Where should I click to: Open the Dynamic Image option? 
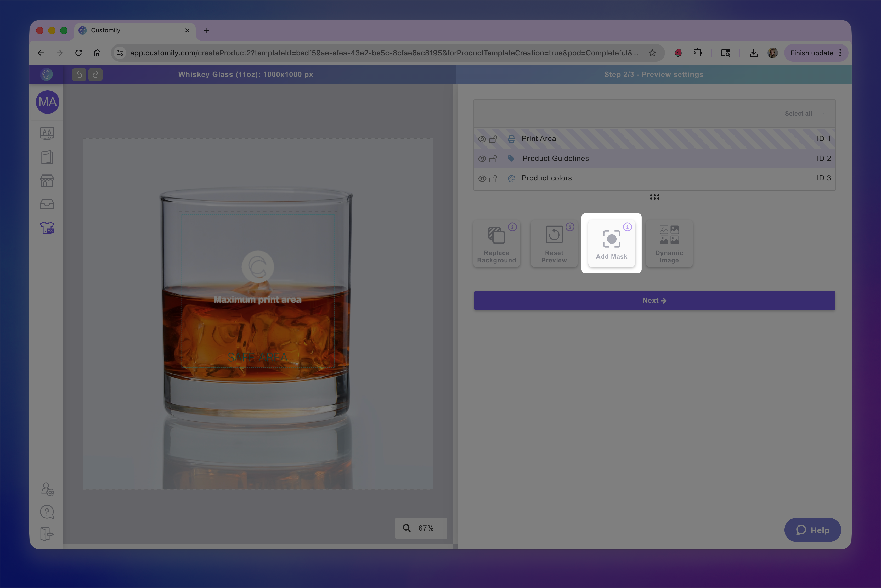tap(669, 244)
